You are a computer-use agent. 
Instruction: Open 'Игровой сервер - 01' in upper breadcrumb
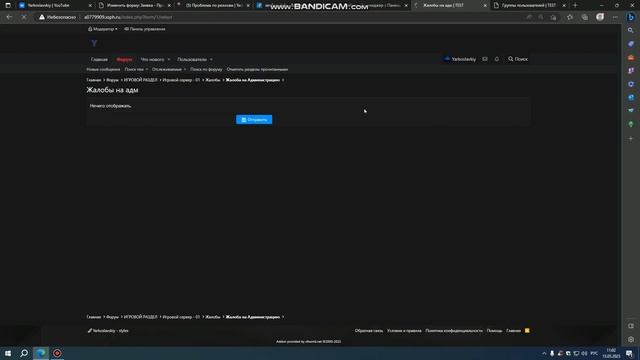[x=182, y=80]
